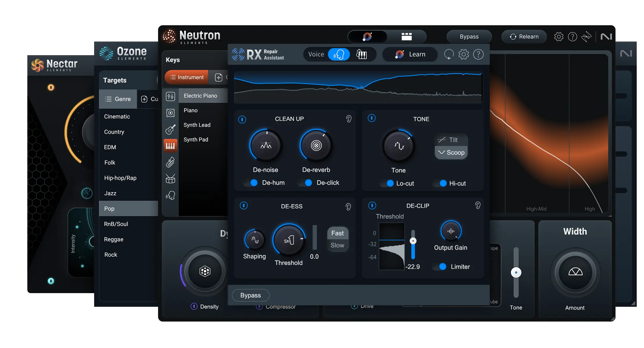Click the De-reverb knob
This screenshot has height=348, width=644.
click(316, 145)
